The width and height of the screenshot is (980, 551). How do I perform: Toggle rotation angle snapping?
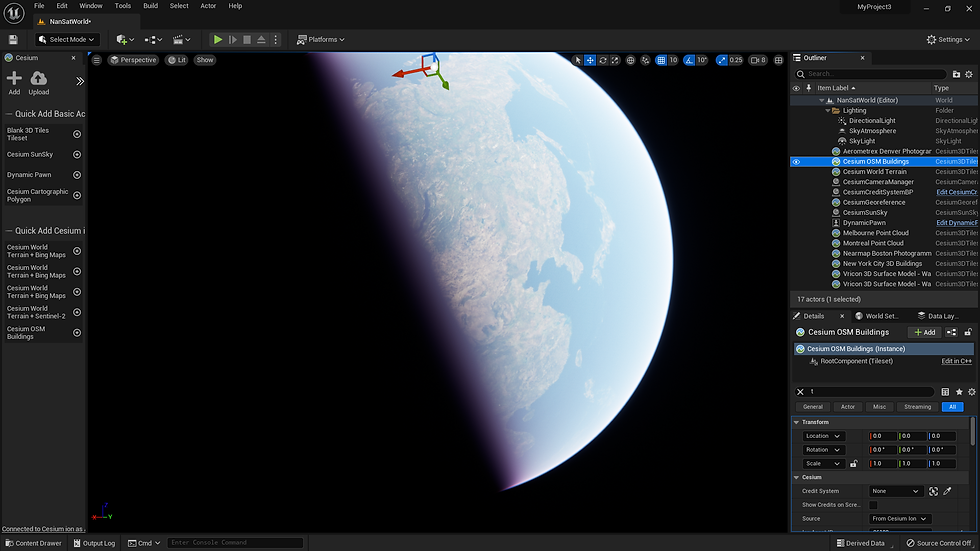point(689,60)
